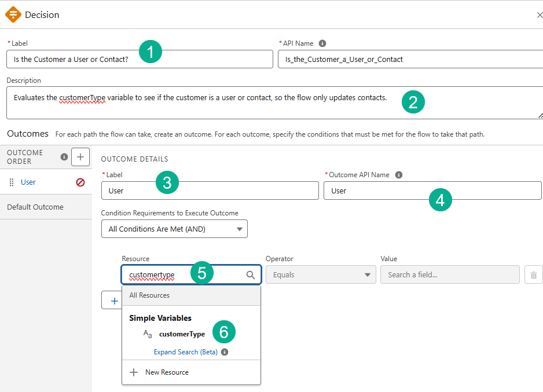Select customerType from Simple Variables list
This screenshot has width=543, height=392.
point(182,334)
